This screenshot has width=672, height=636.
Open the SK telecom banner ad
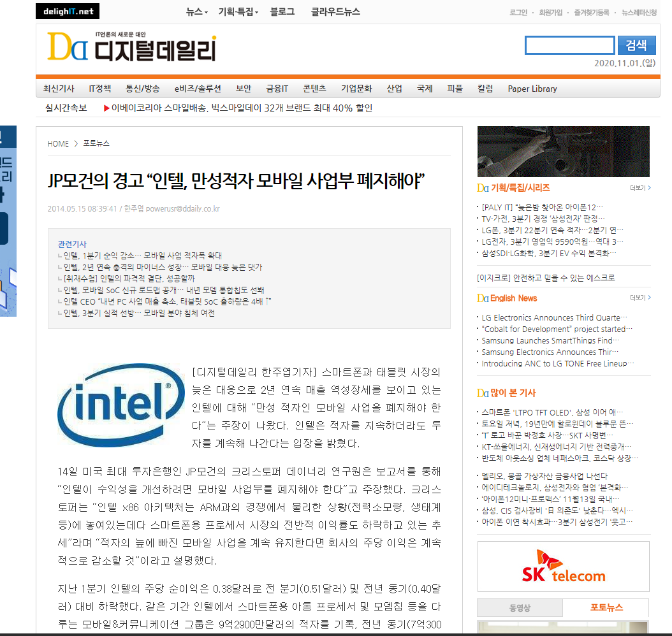[x=563, y=566]
